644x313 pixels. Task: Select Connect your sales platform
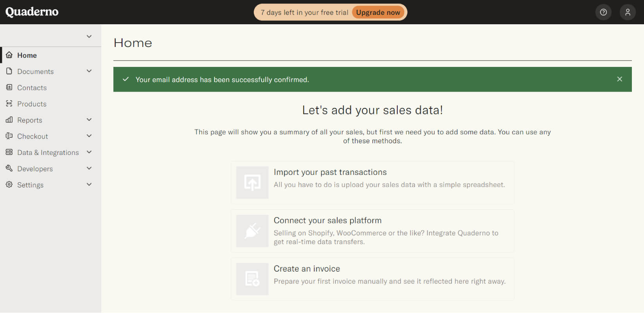[x=372, y=231]
